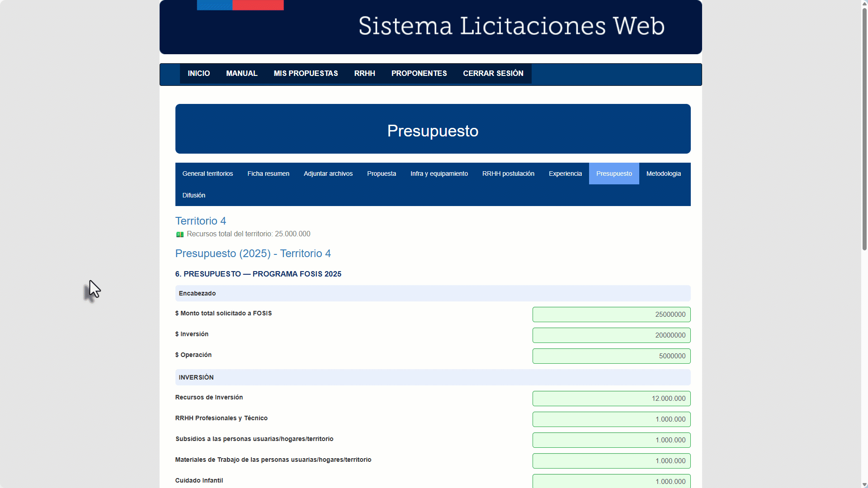This screenshot has height=488, width=868.
Task: Select the Infra y equipamiento tab
Action: (x=439, y=174)
